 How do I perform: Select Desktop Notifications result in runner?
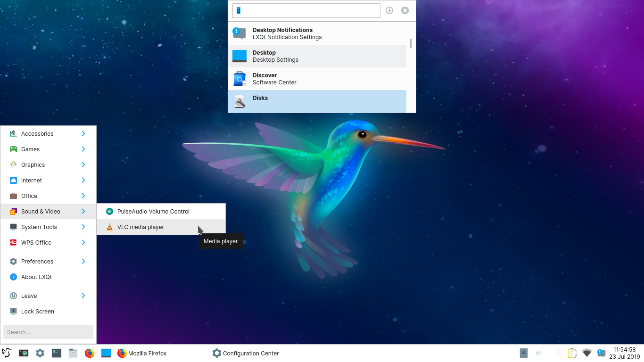317,33
